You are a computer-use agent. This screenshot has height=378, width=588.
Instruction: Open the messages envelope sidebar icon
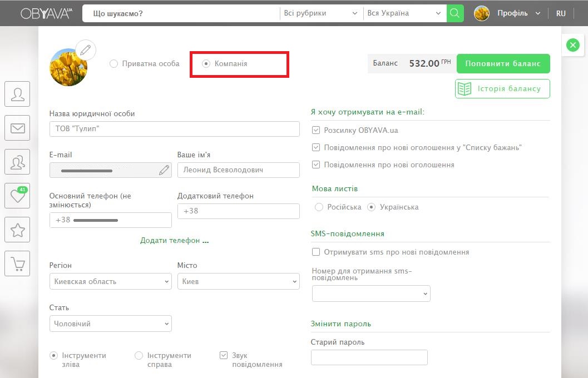17,128
